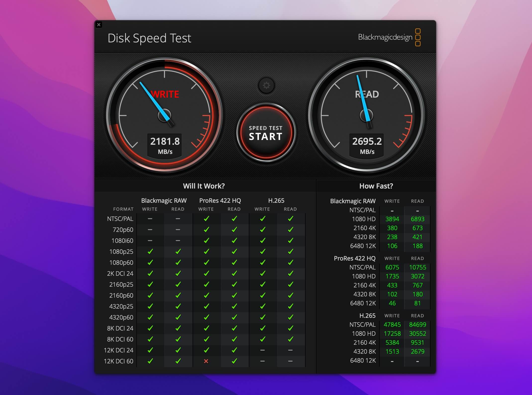
Task: Click the Blackmagic RAW 1080 HD write value 3894
Action: pos(392,219)
